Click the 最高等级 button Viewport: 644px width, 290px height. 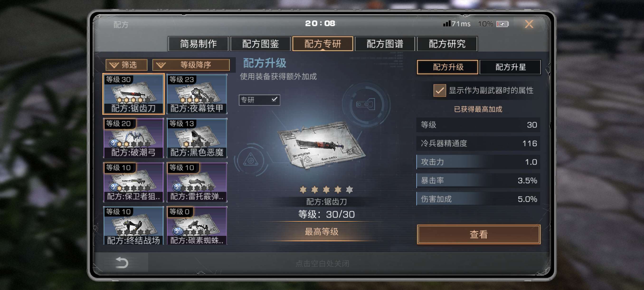tap(322, 232)
